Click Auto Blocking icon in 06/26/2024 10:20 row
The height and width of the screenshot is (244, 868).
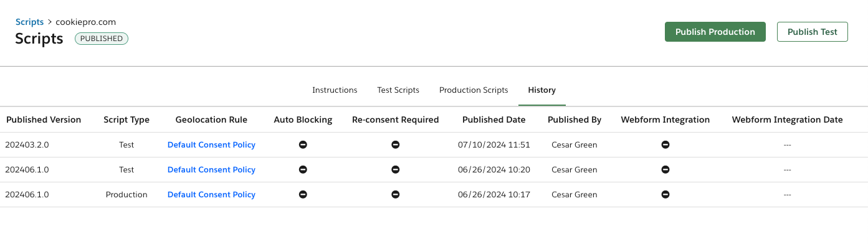[x=303, y=169]
